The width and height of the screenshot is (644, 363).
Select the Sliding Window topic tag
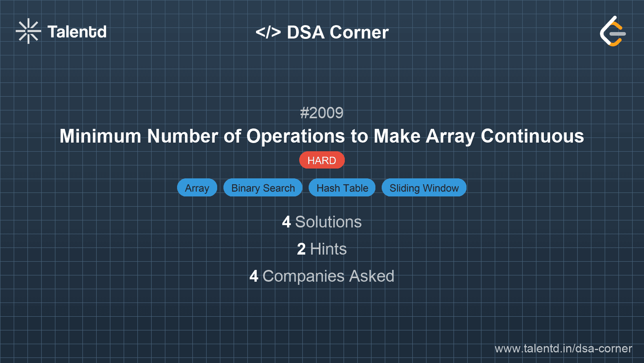(x=424, y=188)
